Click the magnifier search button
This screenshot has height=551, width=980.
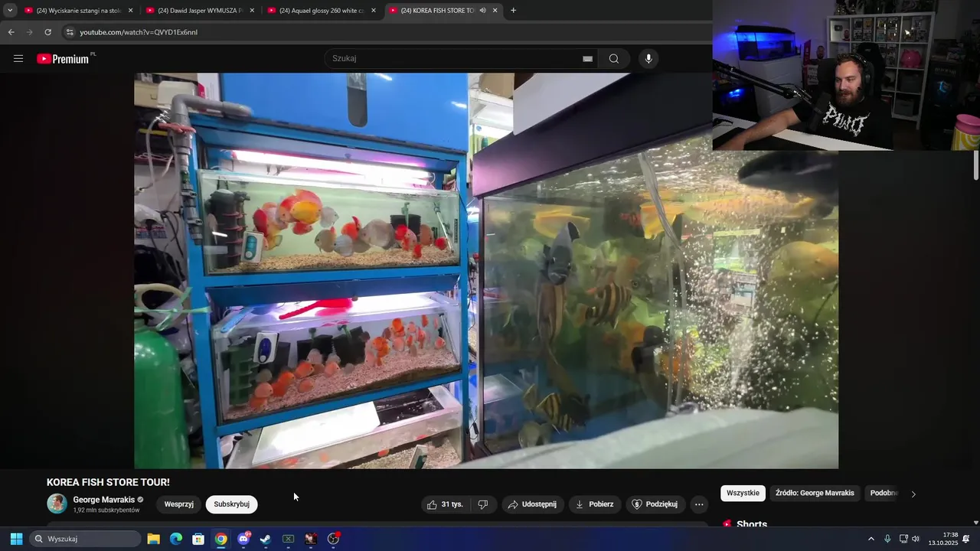614,59
